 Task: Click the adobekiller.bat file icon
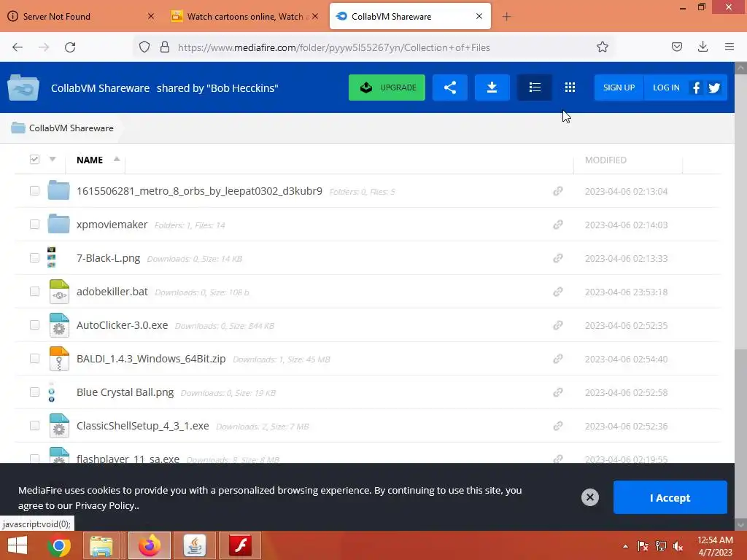coord(59,292)
